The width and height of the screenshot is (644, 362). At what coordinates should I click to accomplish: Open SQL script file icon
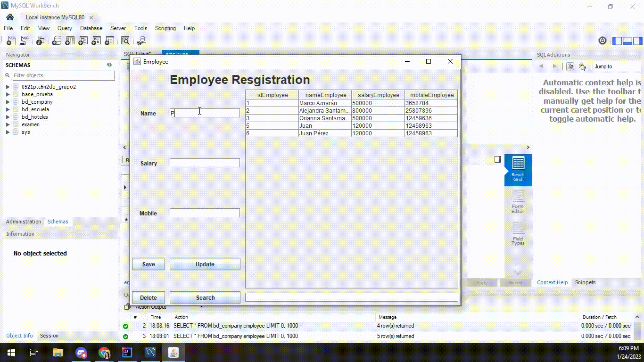pos(24,41)
